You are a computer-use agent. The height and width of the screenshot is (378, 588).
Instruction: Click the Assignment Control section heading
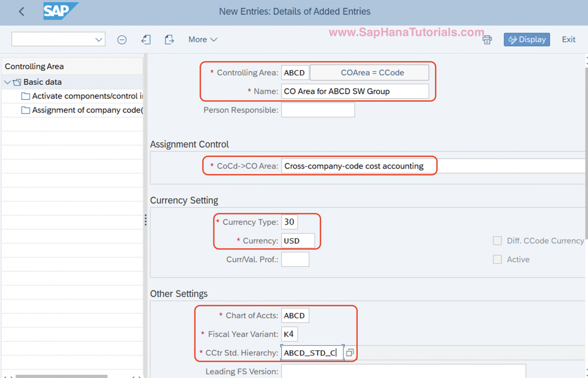(x=189, y=144)
